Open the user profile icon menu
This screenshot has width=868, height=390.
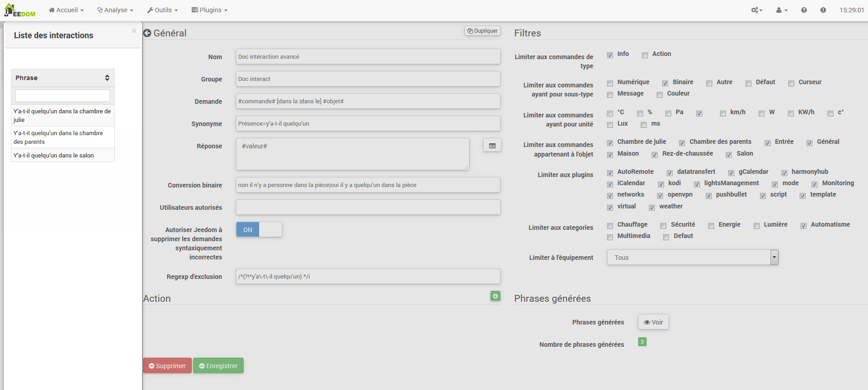click(x=781, y=10)
